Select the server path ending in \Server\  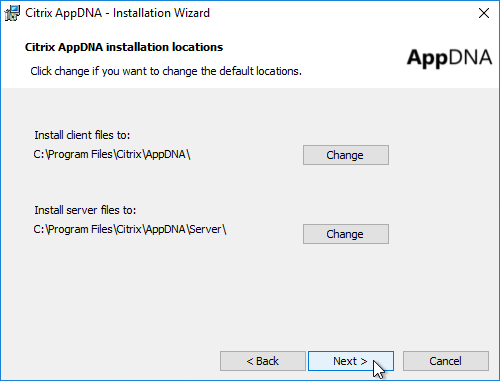(x=130, y=230)
